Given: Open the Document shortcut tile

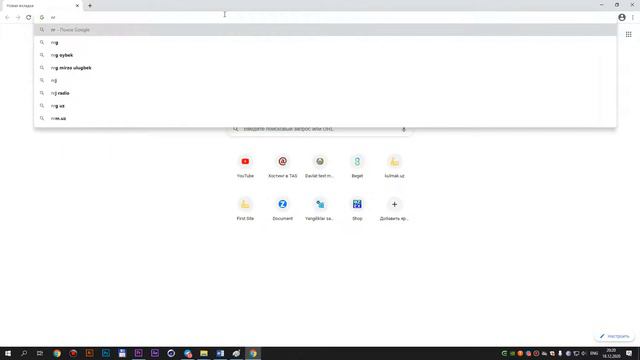Looking at the screenshot, I should coord(282,209).
